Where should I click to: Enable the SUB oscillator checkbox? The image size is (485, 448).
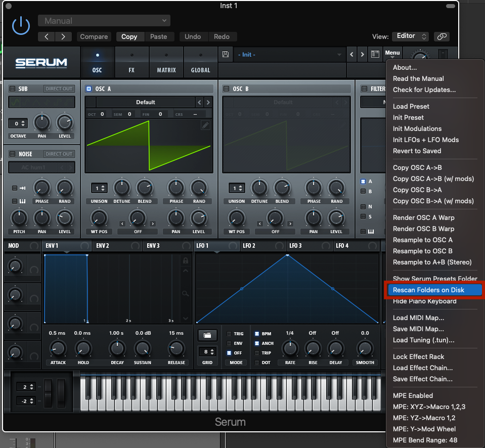(12, 88)
